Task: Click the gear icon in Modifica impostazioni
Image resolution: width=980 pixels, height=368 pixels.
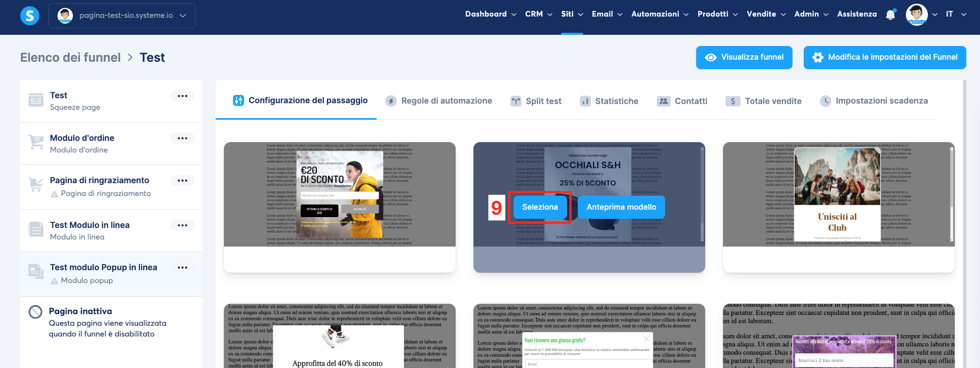Action: (x=818, y=57)
